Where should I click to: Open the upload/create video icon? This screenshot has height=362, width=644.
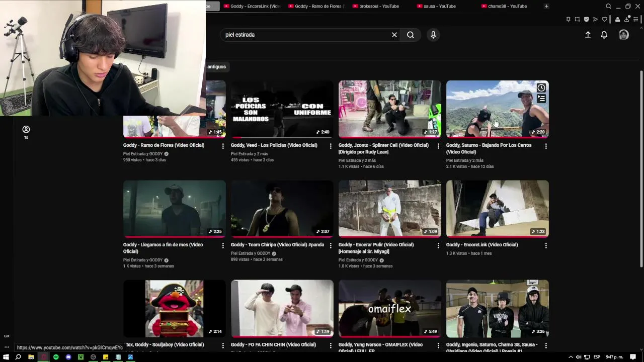588,35
